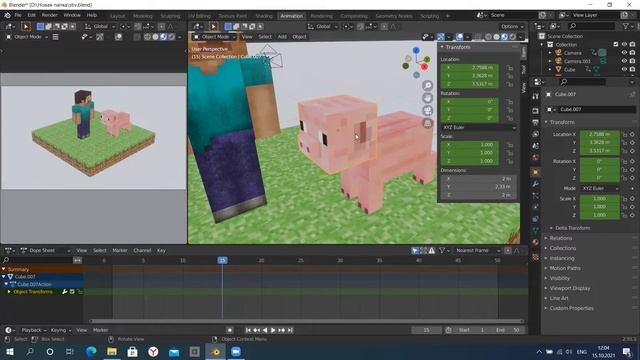Viewport: 640px width, 360px height.
Task: Open the Dope Sheet mode dropdown
Action: pos(46,251)
